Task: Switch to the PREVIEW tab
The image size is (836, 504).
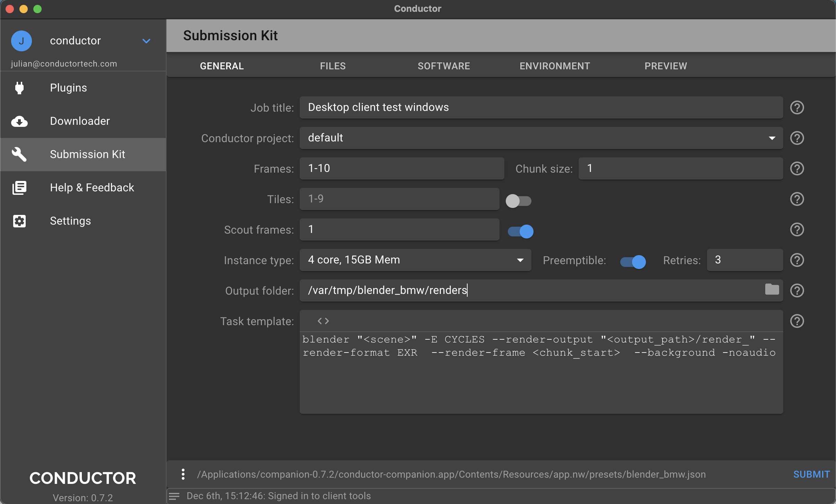Action: tap(666, 66)
